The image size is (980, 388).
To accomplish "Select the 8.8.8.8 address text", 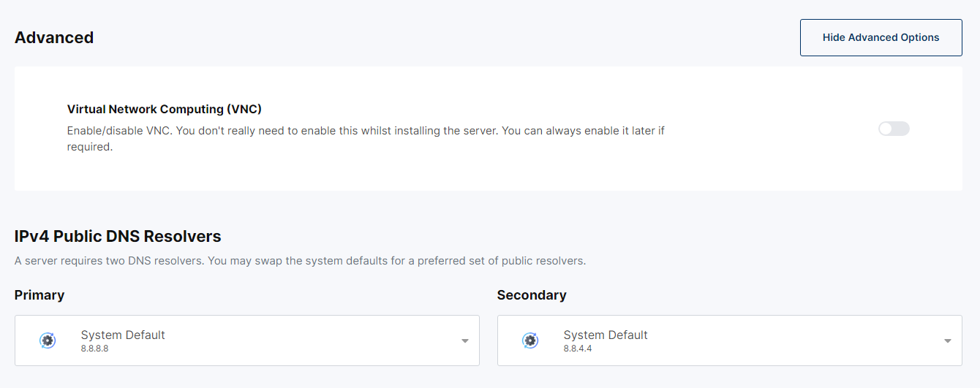I will (95, 349).
